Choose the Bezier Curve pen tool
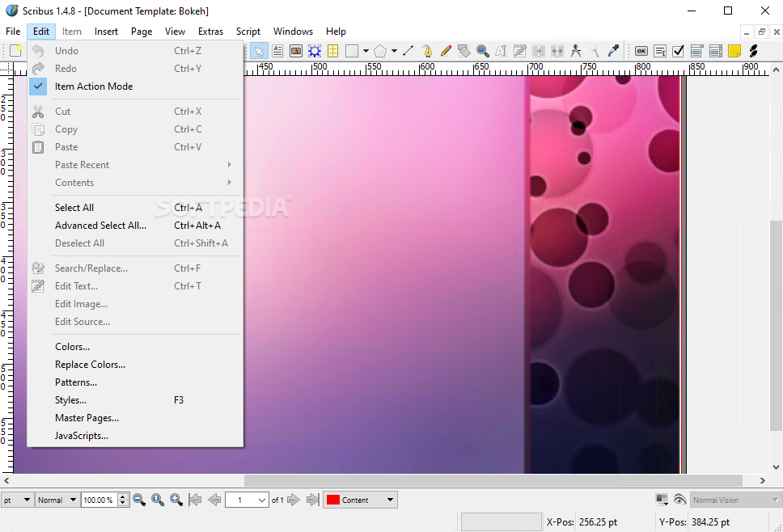This screenshot has width=783, height=532. [x=427, y=51]
